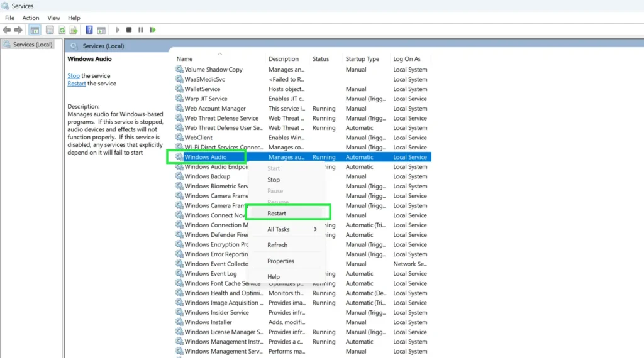The height and width of the screenshot is (358, 644).
Task: Click the Stop Service square icon
Action: tap(129, 30)
